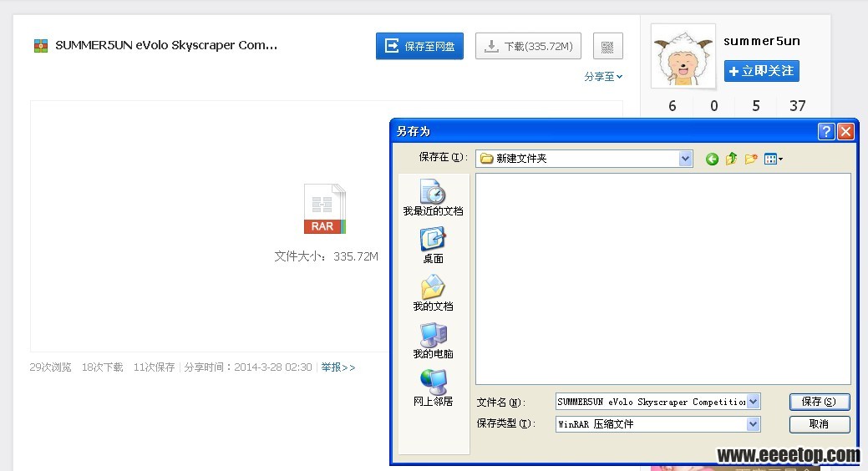Click the 举报>> report link
This screenshot has width=868, height=471.
pyautogui.click(x=338, y=367)
